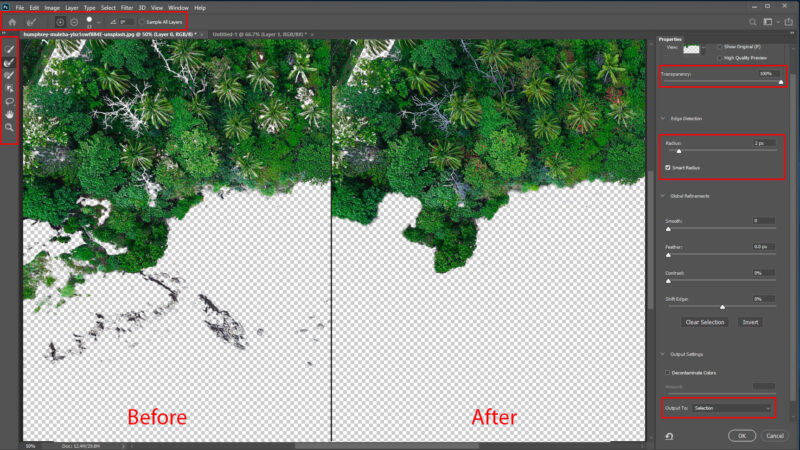Open the Filter menu
The image size is (800, 450).
(x=127, y=8)
